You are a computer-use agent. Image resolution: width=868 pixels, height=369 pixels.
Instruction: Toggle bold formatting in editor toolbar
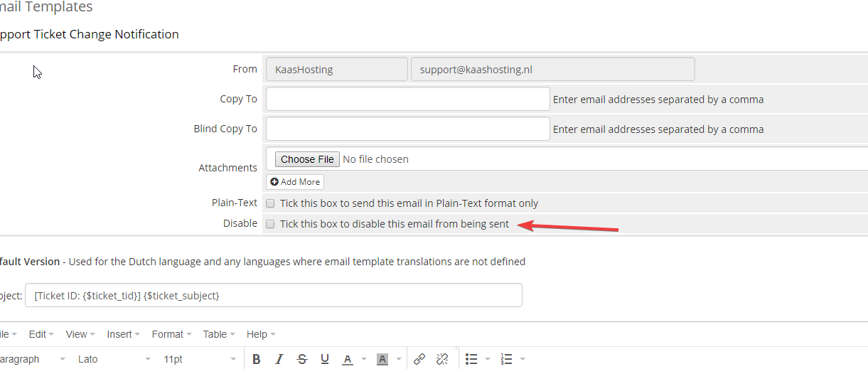(x=257, y=359)
